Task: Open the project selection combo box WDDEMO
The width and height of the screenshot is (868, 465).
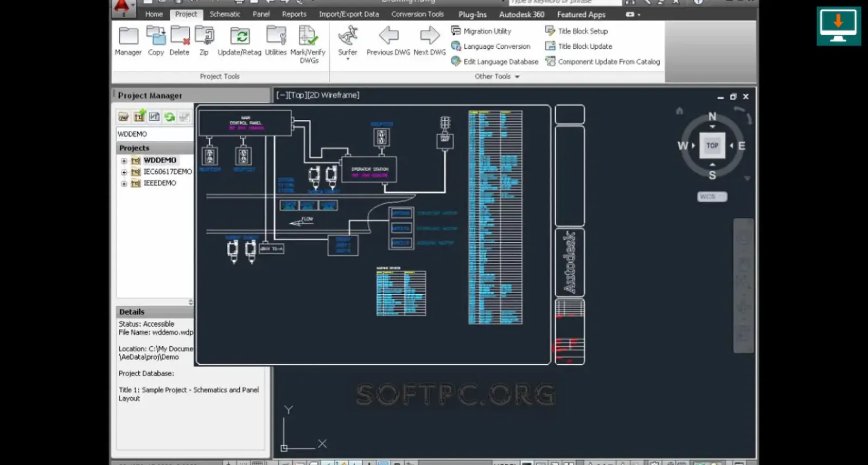Action: pos(155,134)
